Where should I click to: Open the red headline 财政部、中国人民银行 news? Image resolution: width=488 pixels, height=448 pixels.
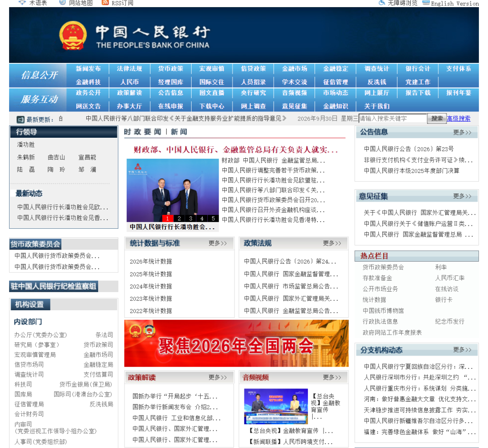tap(235, 150)
